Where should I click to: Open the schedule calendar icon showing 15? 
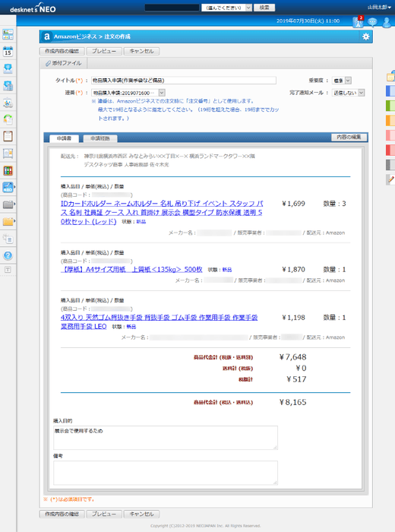pos(8,51)
